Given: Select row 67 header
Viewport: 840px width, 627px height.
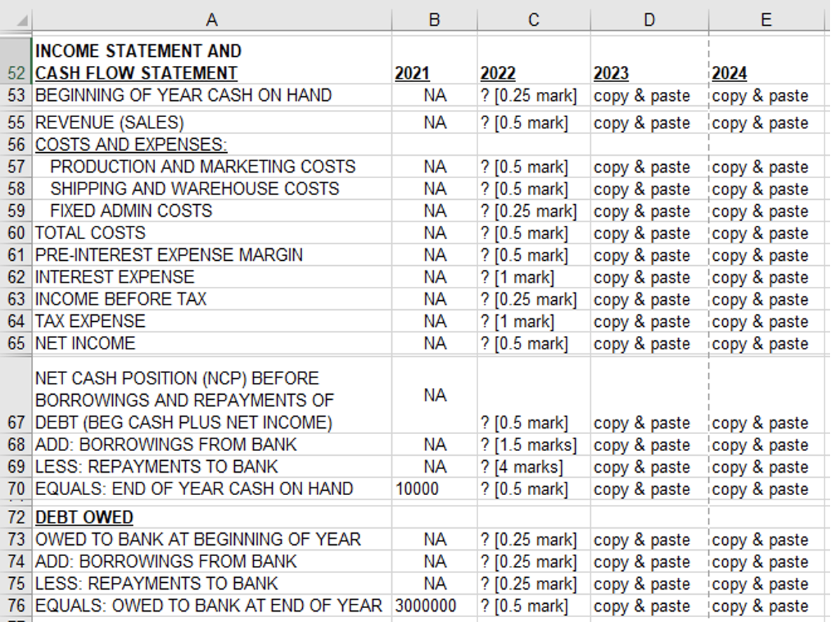Looking at the screenshot, I should coord(16,395).
